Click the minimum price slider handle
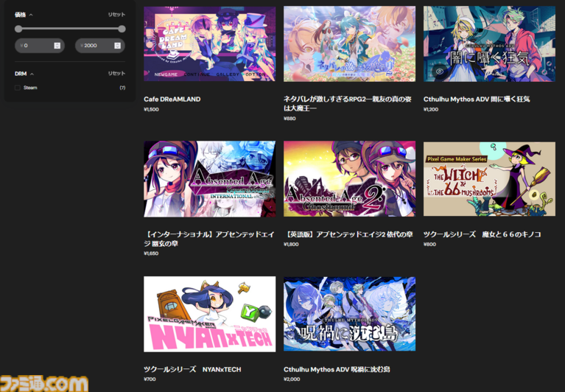This screenshot has width=565, height=392. 18,29
